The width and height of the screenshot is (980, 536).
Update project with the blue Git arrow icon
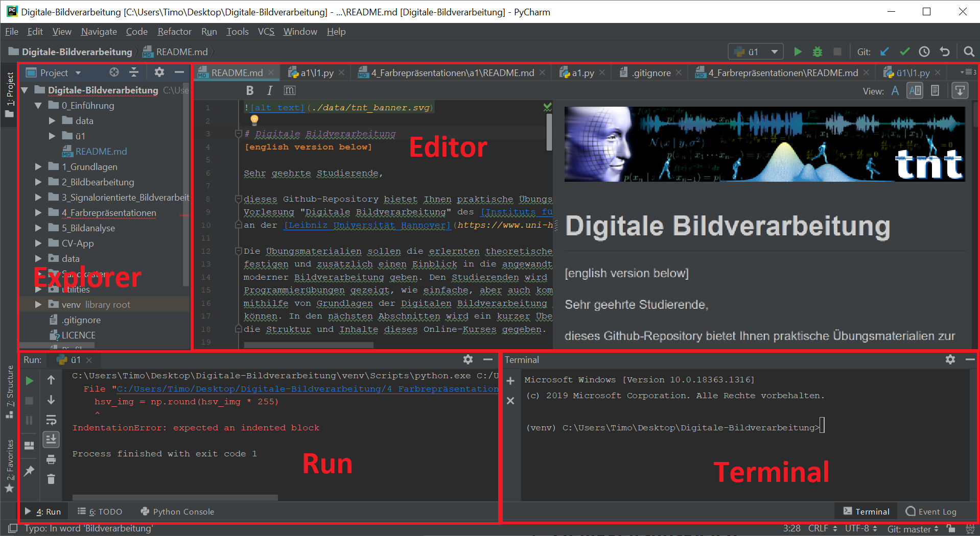click(884, 51)
